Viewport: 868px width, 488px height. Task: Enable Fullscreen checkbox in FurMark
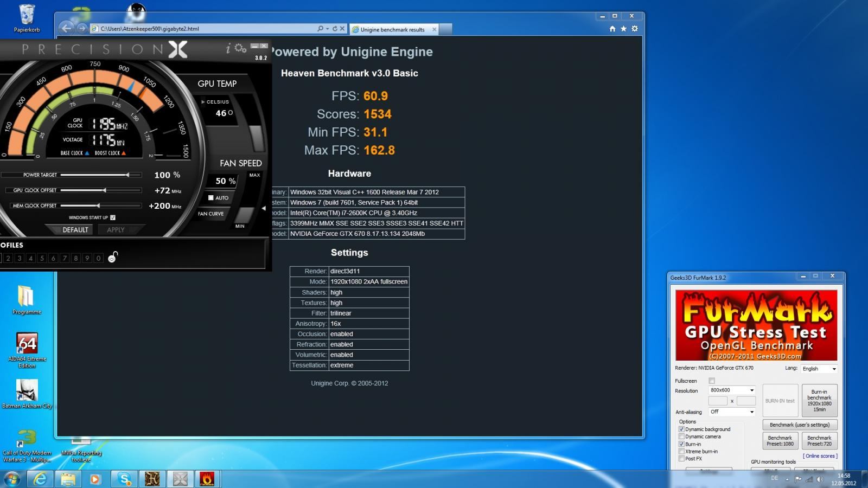[712, 381]
